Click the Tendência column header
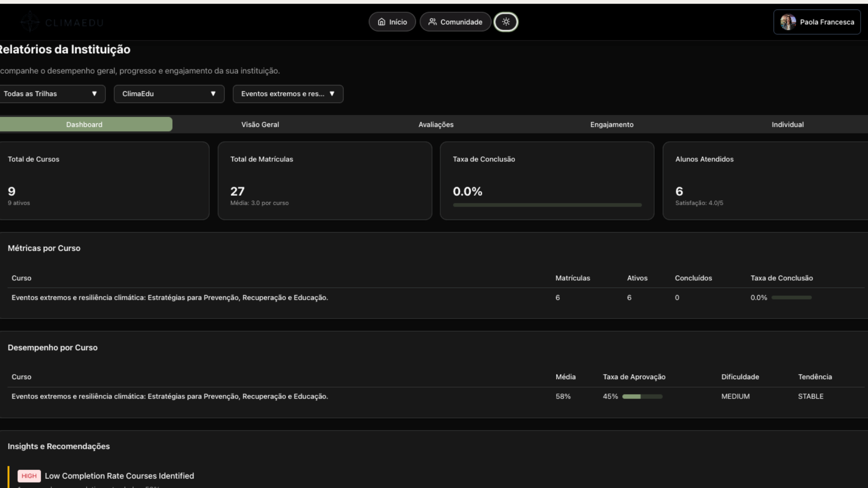 pos(815,377)
